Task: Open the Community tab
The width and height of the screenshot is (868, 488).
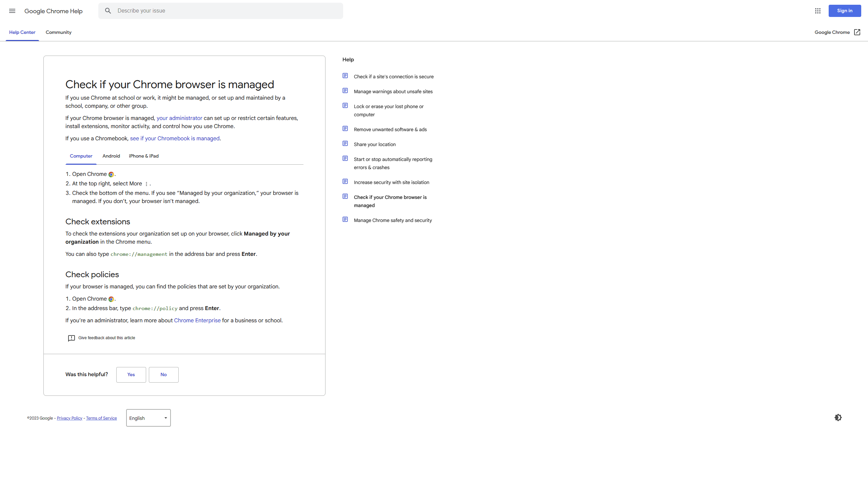Action: 59,33
